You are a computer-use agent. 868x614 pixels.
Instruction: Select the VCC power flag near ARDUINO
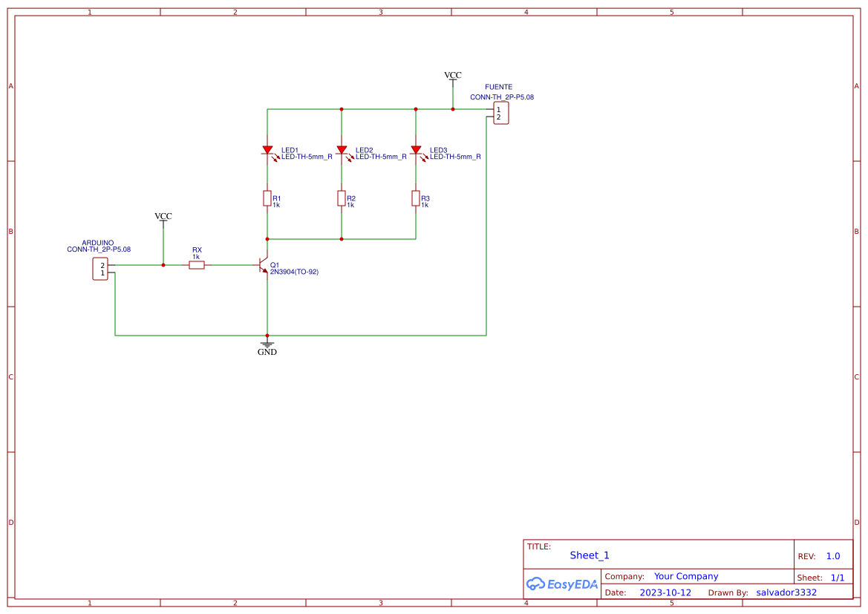point(163,218)
